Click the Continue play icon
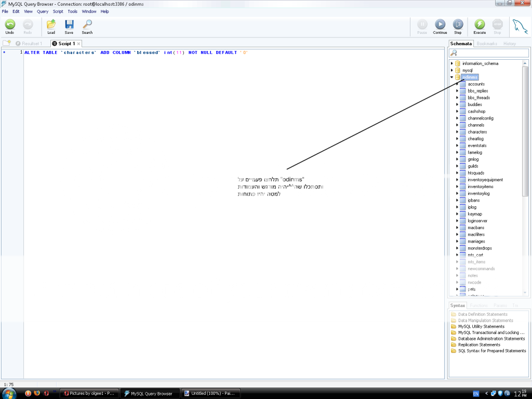This screenshot has height=399, width=532. pyautogui.click(x=440, y=24)
